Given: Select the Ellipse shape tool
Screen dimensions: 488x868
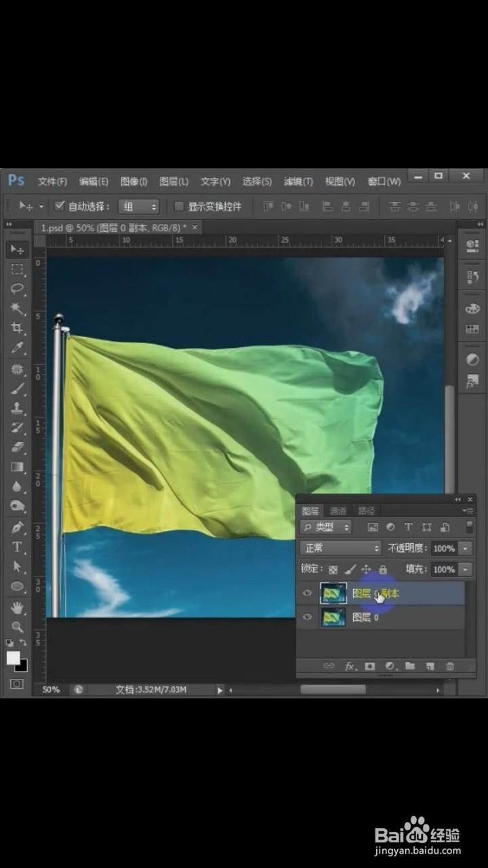Looking at the screenshot, I should click(17, 587).
